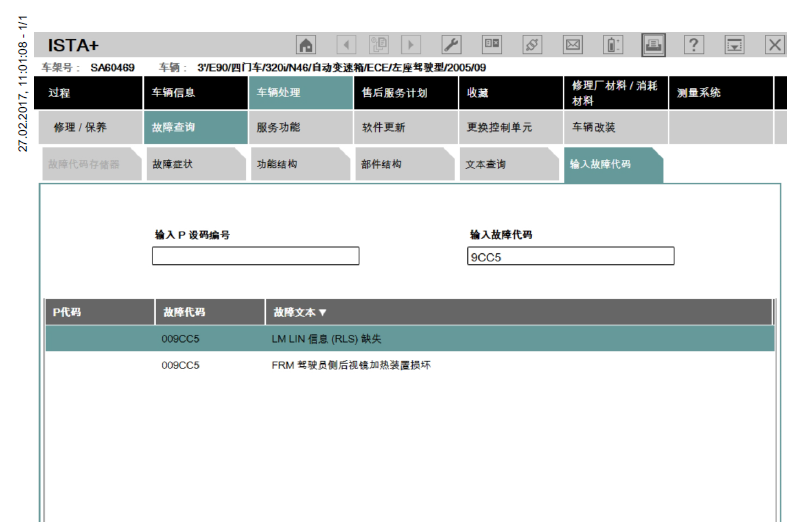Screen dimensions: 807x522
Task: Select row FRM 驾驶员侧后视镜加热装置损坏
Action: [410, 365]
